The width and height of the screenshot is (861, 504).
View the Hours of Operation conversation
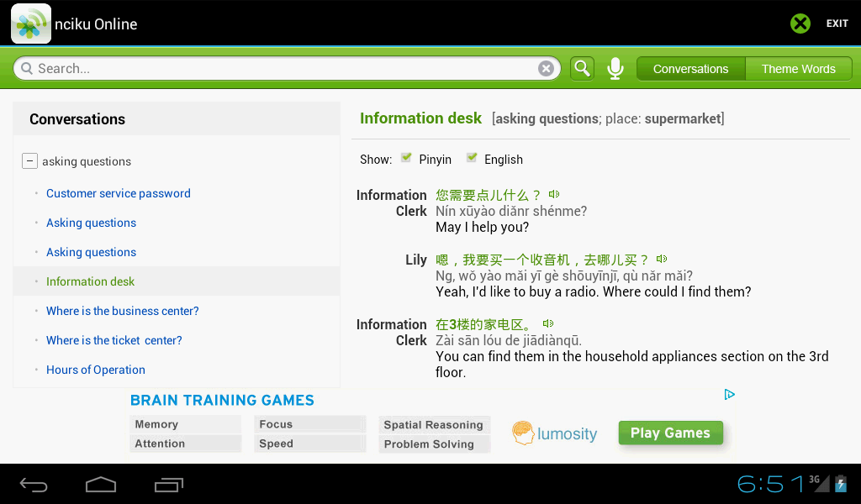click(x=95, y=370)
